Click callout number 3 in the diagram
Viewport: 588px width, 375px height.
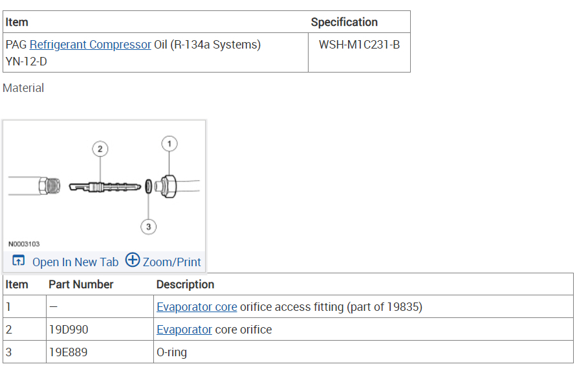click(149, 226)
